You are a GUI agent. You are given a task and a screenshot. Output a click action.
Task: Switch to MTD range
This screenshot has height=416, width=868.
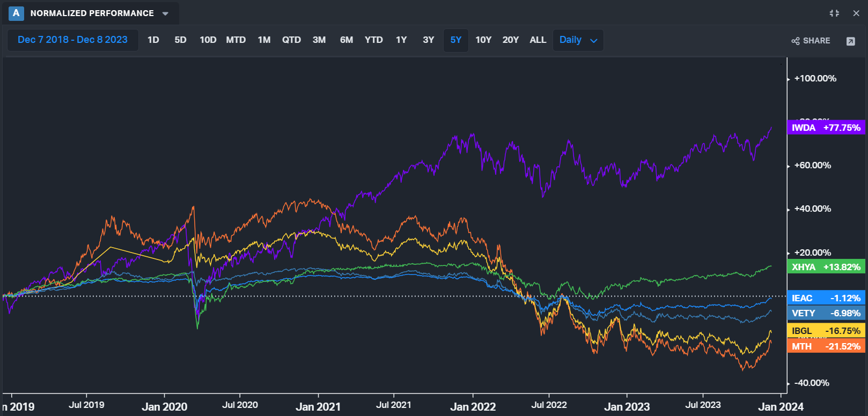[236, 40]
